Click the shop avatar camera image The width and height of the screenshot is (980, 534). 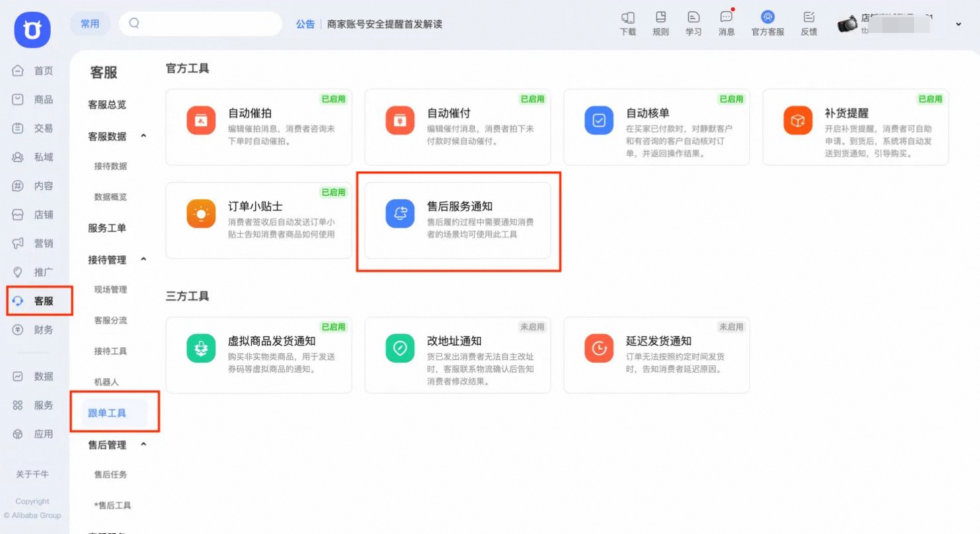(x=847, y=24)
